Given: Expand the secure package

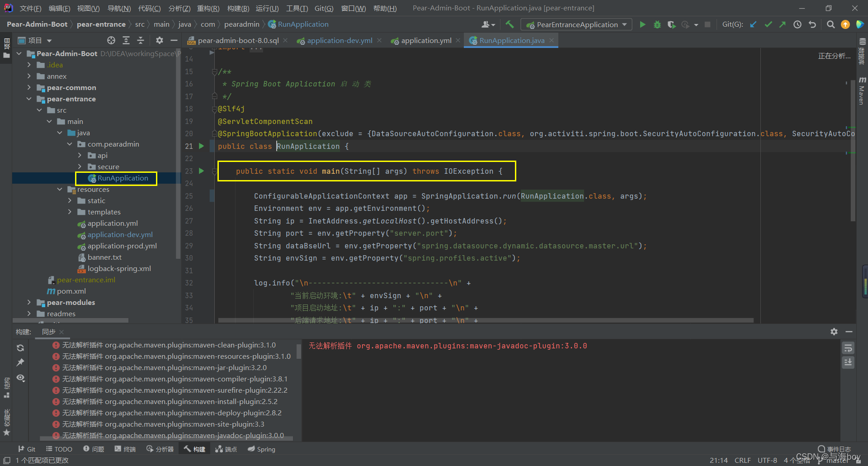Looking at the screenshot, I should click(x=80, y=166).
